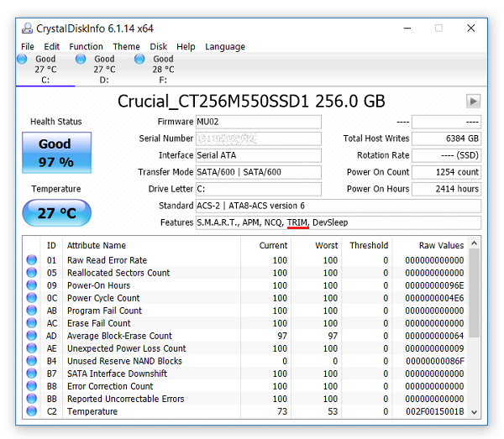The height and width of the screenshot is (439, 504).
Task: Select the F: drive status indicator
Action: click(x=139, y=59)
